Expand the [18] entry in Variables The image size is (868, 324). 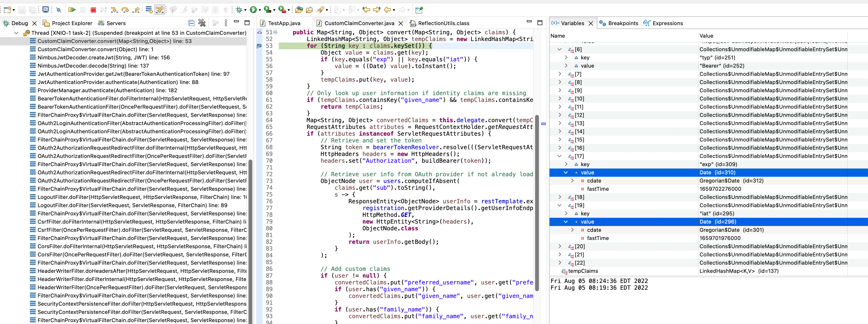[x=560, y=197]
